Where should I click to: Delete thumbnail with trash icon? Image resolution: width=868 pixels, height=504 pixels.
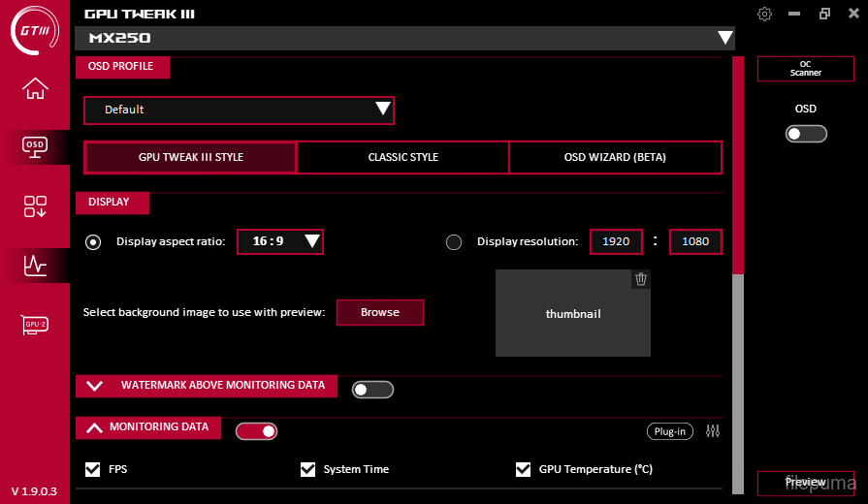click(x=640, y=279)
